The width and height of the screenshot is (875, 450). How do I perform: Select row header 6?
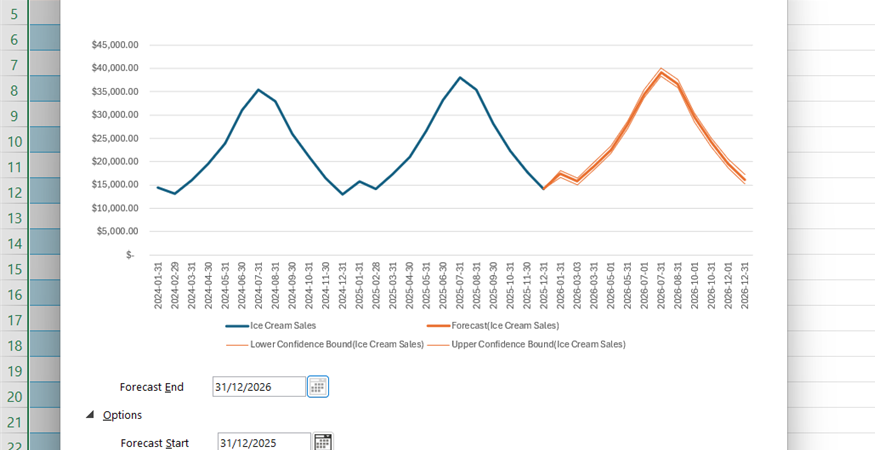tap(14, 39)
